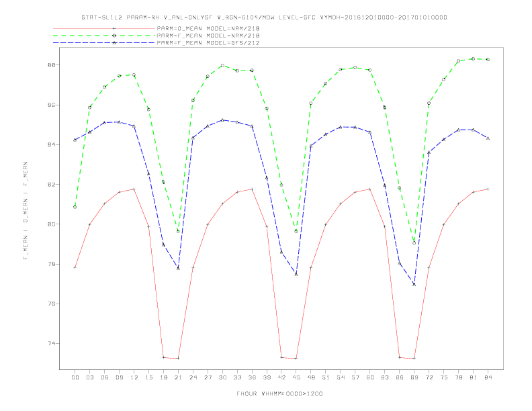Click x-axis tick label 39
Screen dimensions: 532x411
click(267, 377)
